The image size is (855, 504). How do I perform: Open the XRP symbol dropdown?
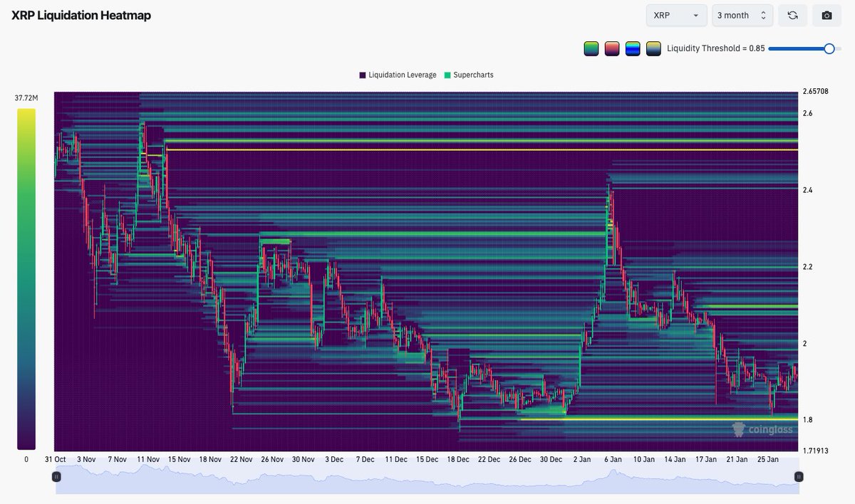tap(675, 15)
